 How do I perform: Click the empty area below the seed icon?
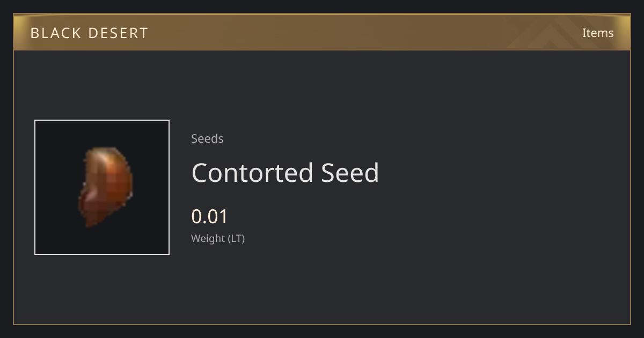point(102,289)
